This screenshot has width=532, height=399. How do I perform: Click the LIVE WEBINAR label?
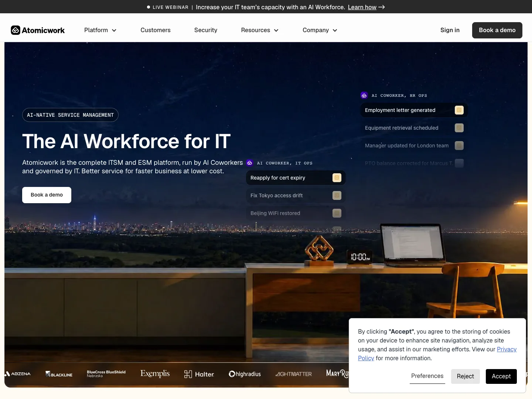tap(170, 7)
